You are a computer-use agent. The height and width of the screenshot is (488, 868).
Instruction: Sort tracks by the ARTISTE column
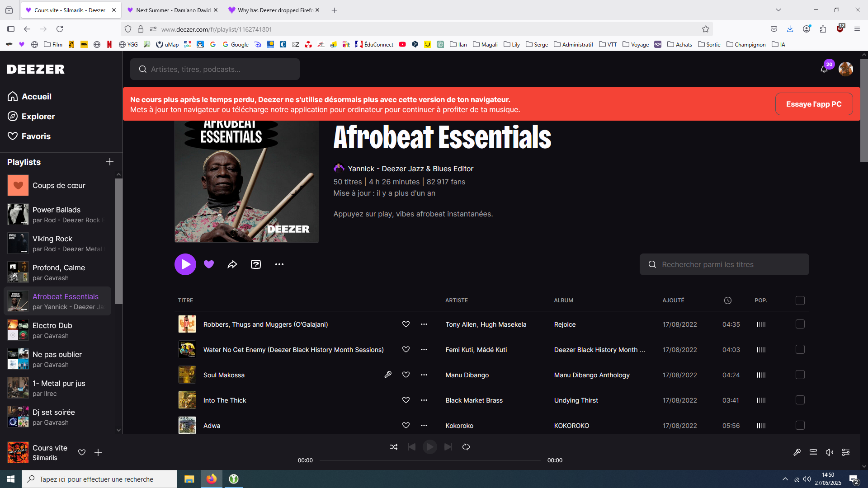click(x=457, y=300)
